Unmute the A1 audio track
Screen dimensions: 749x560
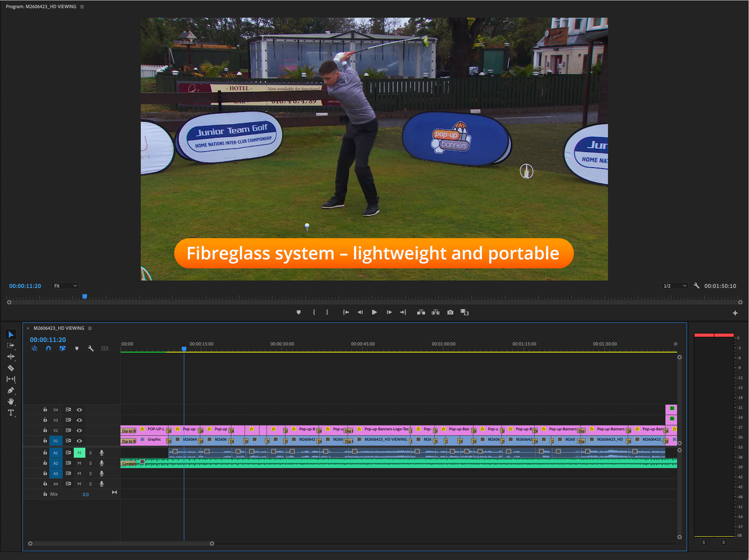tap(79, 453)
